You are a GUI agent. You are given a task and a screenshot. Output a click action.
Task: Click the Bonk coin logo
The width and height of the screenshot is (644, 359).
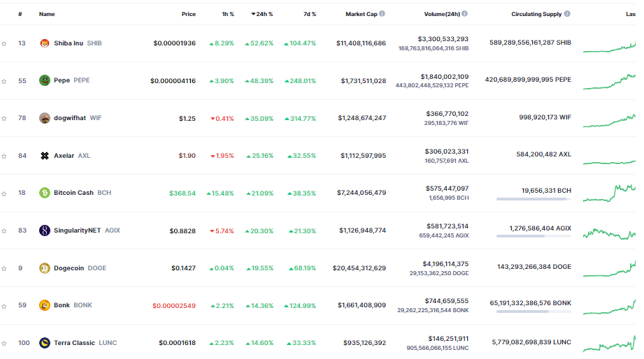pos(44,305)
